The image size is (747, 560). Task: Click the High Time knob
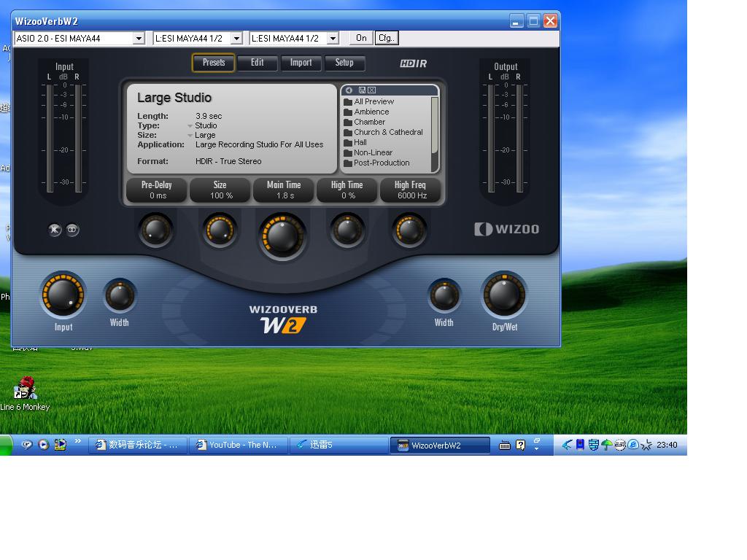click(x=347, y=230)
